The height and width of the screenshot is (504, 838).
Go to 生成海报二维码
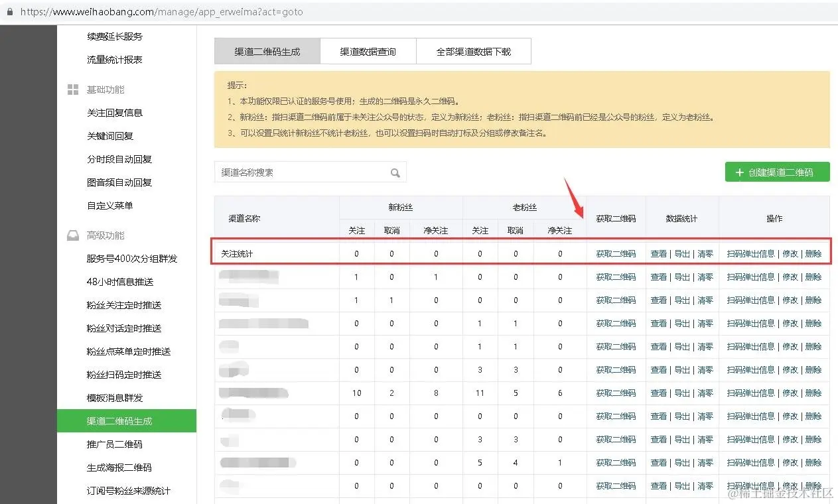point(119,468)
